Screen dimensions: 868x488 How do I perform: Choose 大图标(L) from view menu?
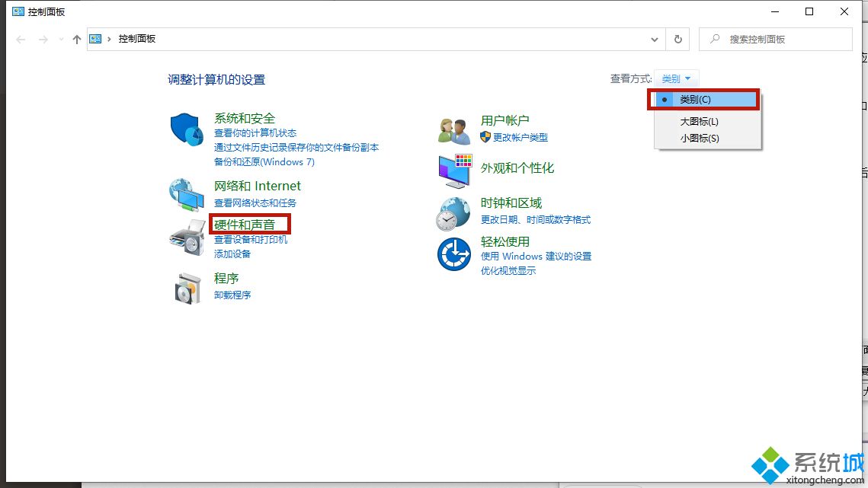[x=699, y=122]
